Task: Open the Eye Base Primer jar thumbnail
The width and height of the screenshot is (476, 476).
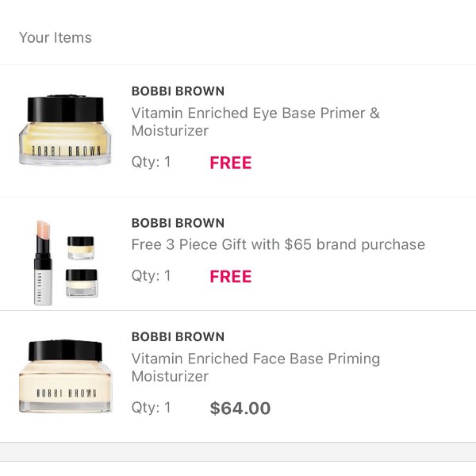Action: click(65, 130)
